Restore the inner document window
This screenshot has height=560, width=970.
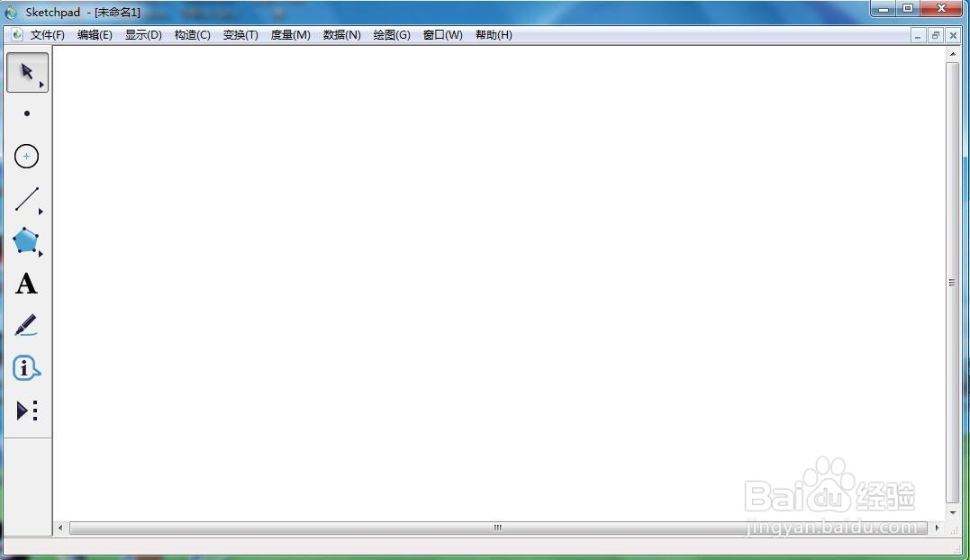pyautogui.click(x=936, y=36)
